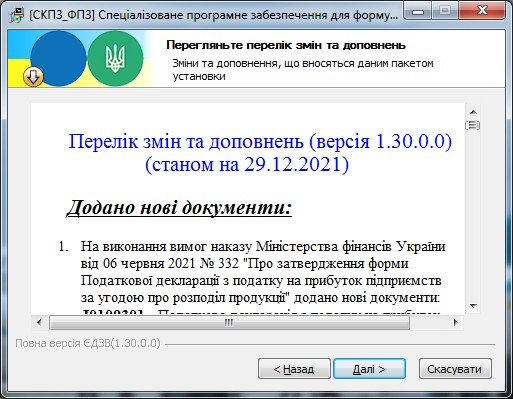513x399 pixels.
Task: Cancel installation with the Скасувати button
Action: [x=455, y=369]
